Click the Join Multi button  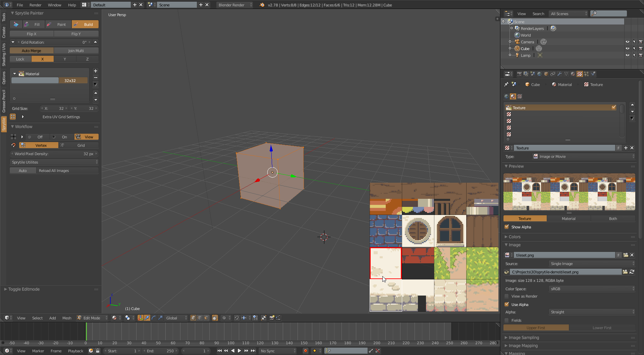76,51
